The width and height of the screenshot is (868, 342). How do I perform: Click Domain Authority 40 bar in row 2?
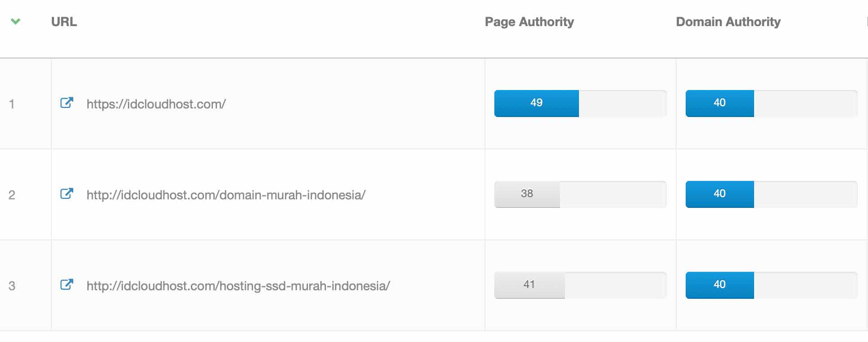tap(719, 194)
